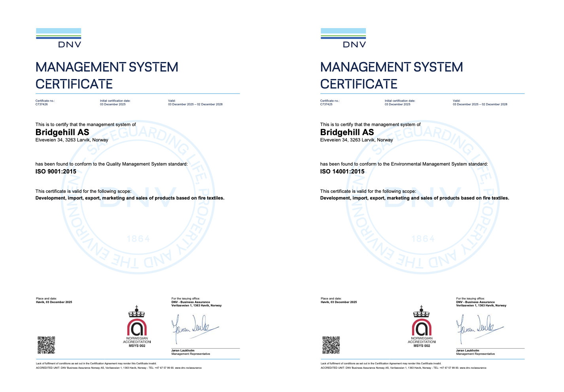Click Jøran Laukholm's signature on the right certificate
Viewport: 564px width, 392px height.
(x=479, y=327)
